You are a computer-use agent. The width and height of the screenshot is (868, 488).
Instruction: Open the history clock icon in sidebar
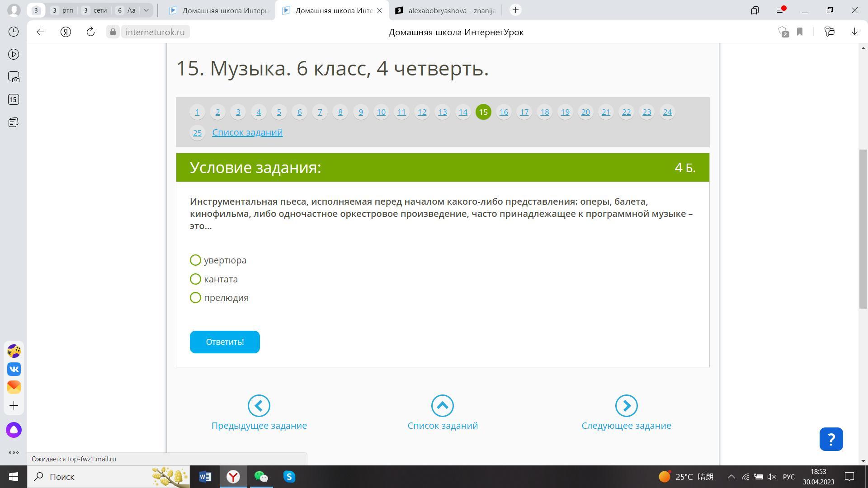pyautogui.click(x=14, y=32)
